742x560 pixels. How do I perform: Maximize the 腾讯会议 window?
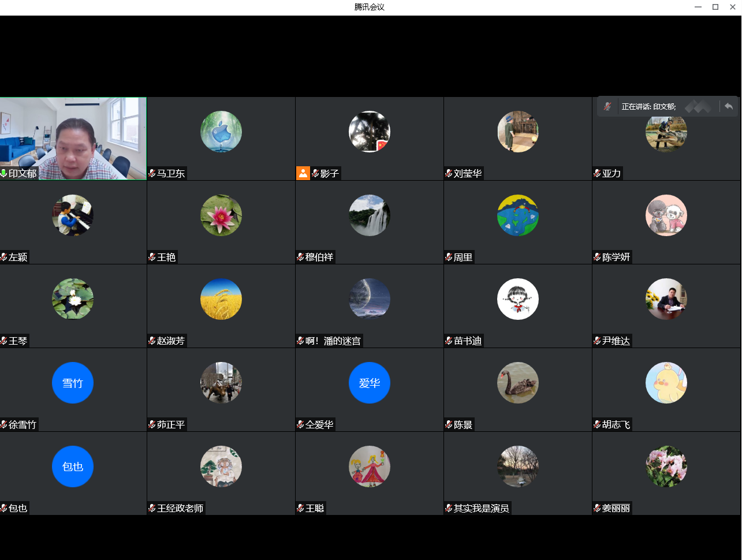tap(715, 7)
